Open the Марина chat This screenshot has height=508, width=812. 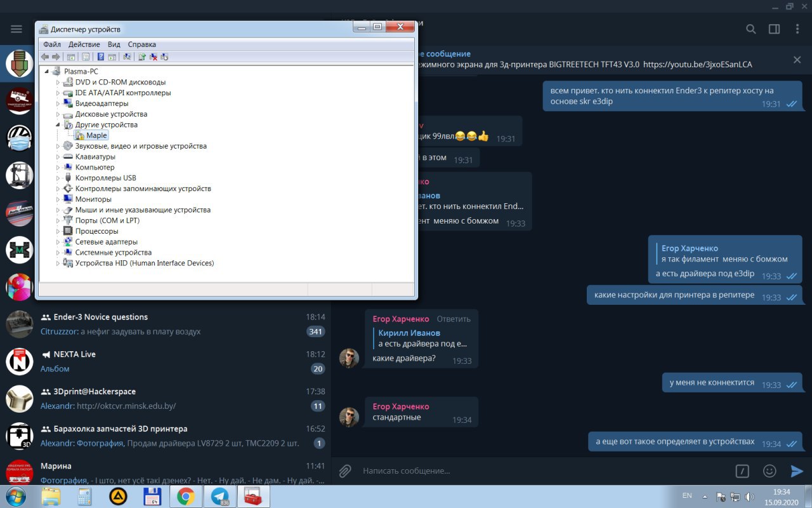(166, 471)
